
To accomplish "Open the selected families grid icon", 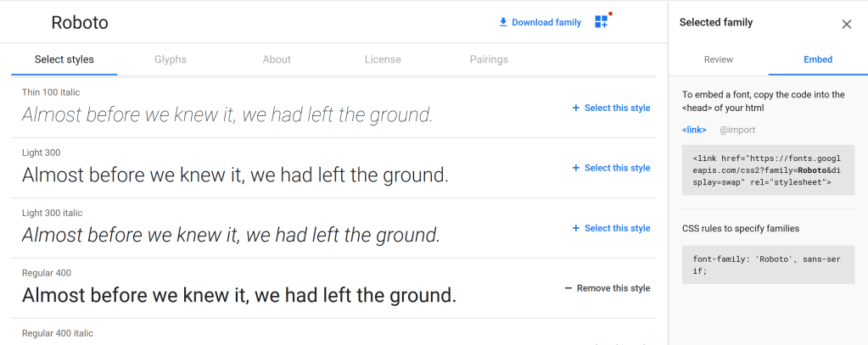I will [602, 22].
